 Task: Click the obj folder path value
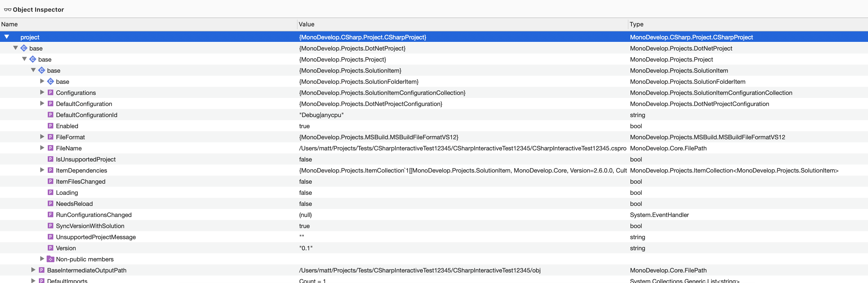tap(419, 270)
